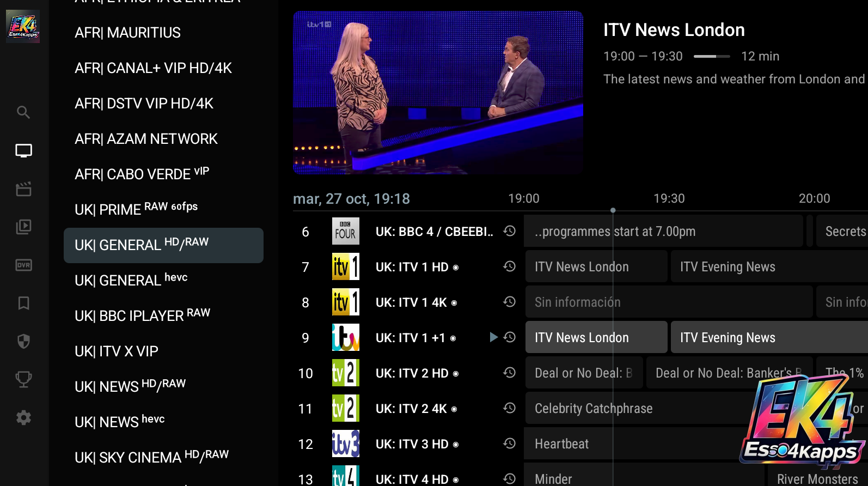Open Sin información on ITV 1 4K row
868x486 pixels.
[669, 302]
